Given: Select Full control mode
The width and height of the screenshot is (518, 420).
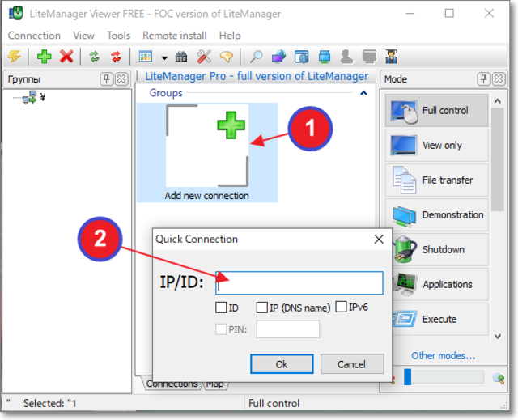Looking at the screenshot, I should click(x=436, y=111).
